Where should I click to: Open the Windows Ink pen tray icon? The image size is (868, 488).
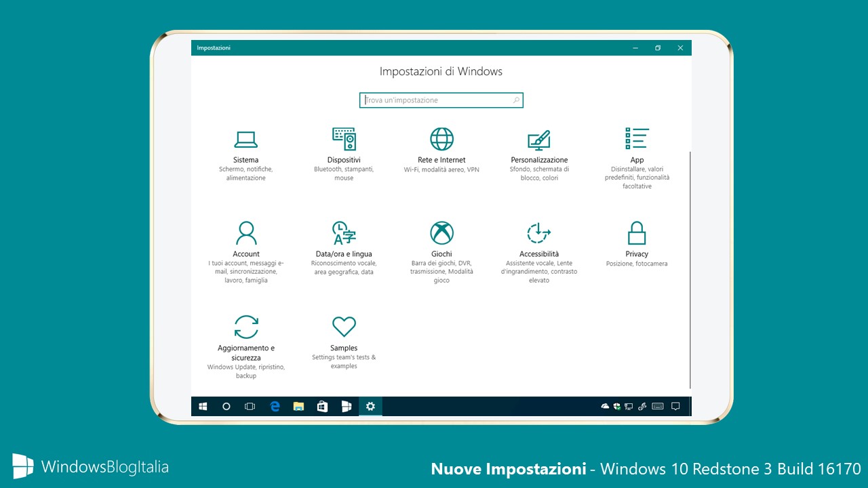coord(641,406)
